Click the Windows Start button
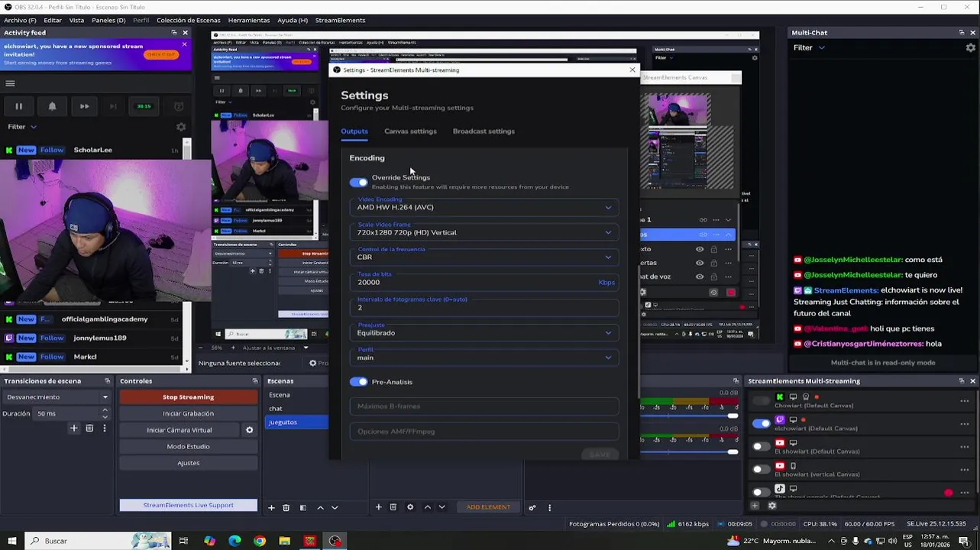 (11, 541)
